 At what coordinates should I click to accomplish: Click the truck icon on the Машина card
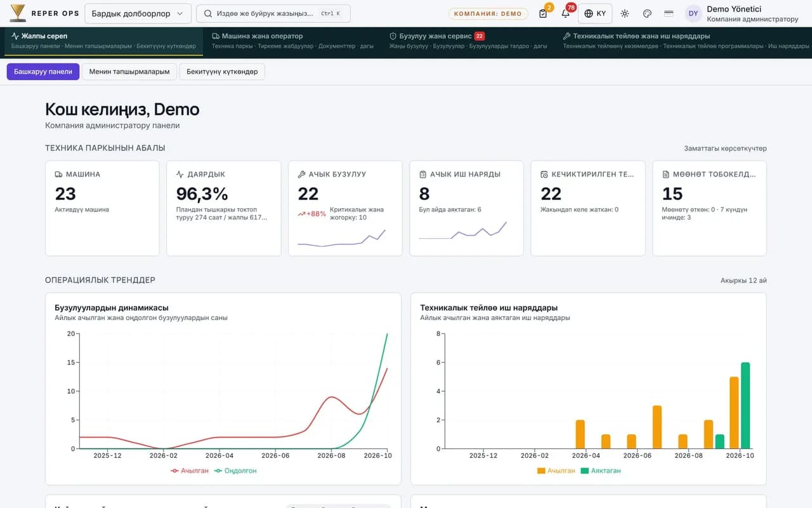[x=58, y=174]
